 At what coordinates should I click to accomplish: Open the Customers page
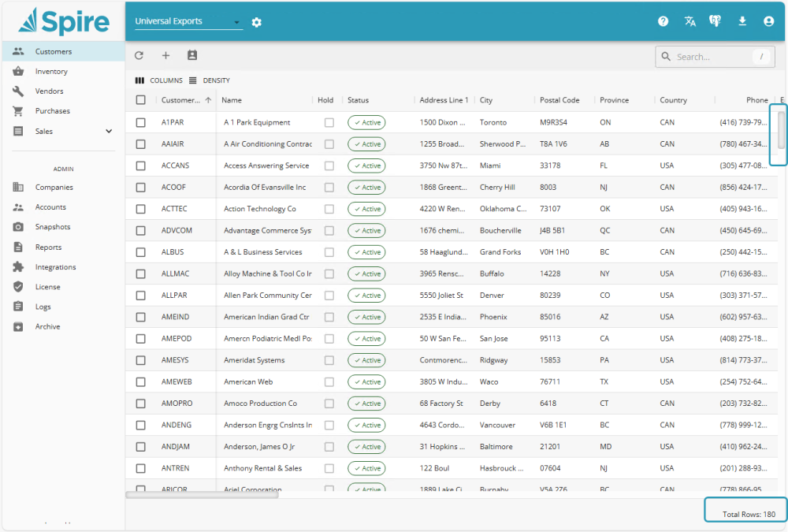[x=63, y=51]
